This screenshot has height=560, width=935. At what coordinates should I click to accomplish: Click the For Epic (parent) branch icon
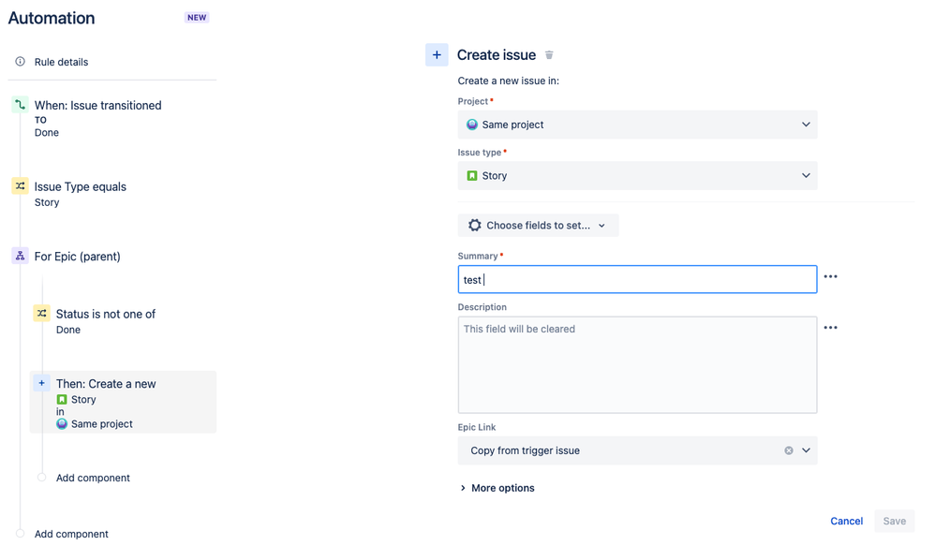[21, 256]
